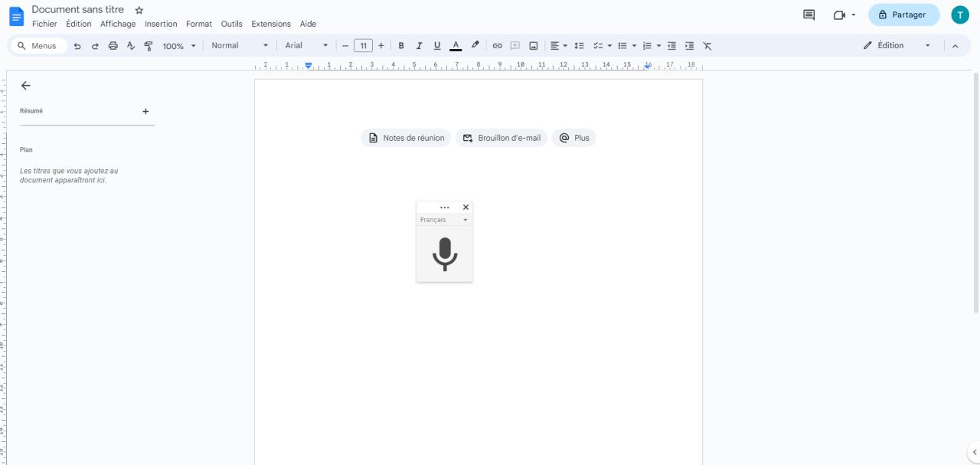Toggle underline formatting
Screen dimensions: 980x465
pyautogui.click(x=436, y=45)
